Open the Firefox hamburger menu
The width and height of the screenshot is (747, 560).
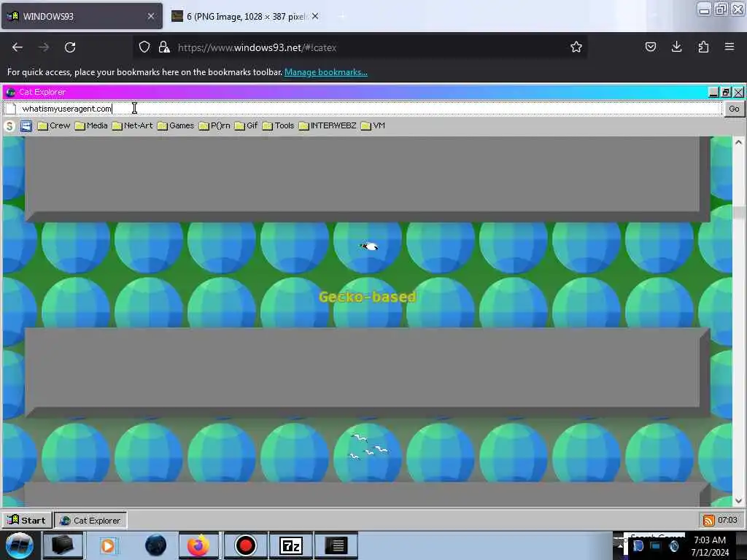coord(729,47)
